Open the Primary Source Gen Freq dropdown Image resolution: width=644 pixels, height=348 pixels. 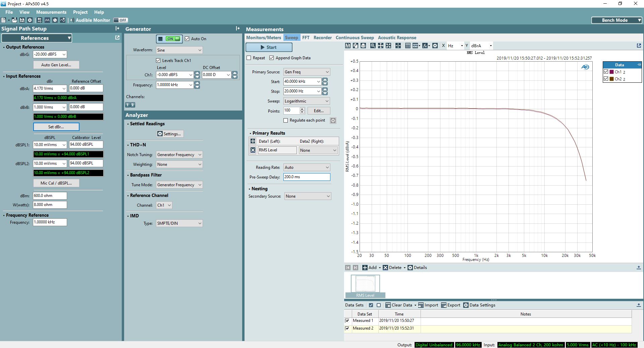pyautogui.click(x=307, y=72)
